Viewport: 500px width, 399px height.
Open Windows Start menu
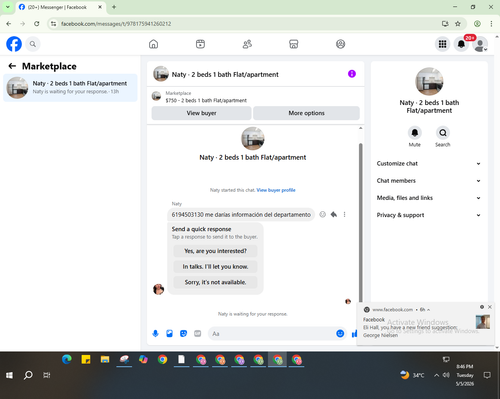click(x=9, y=375)
